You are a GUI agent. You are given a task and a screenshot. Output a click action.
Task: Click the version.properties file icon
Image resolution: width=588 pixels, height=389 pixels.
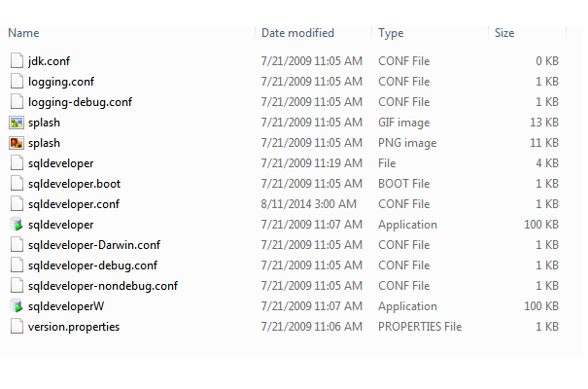pos(16,327)
